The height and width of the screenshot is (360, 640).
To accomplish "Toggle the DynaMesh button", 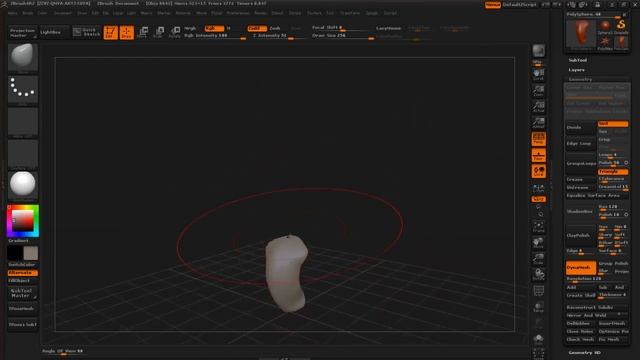I will (581, 267).
